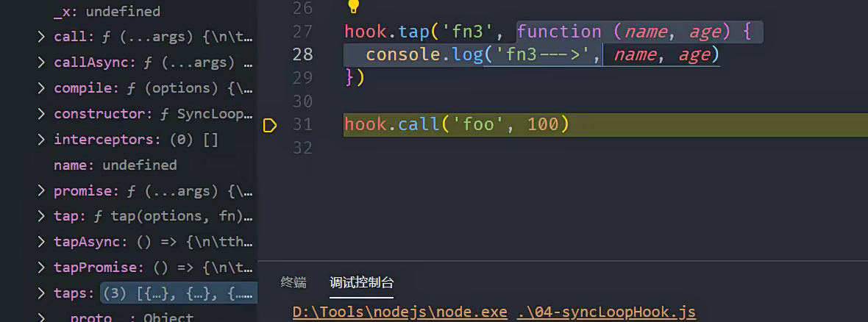Expand the promise function property
868x322 pixels.
42,191
